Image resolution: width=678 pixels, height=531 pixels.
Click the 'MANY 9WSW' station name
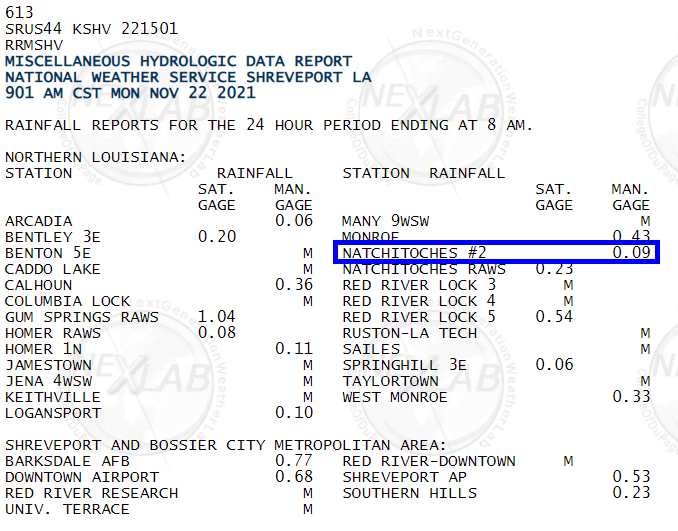coord(386,221)
